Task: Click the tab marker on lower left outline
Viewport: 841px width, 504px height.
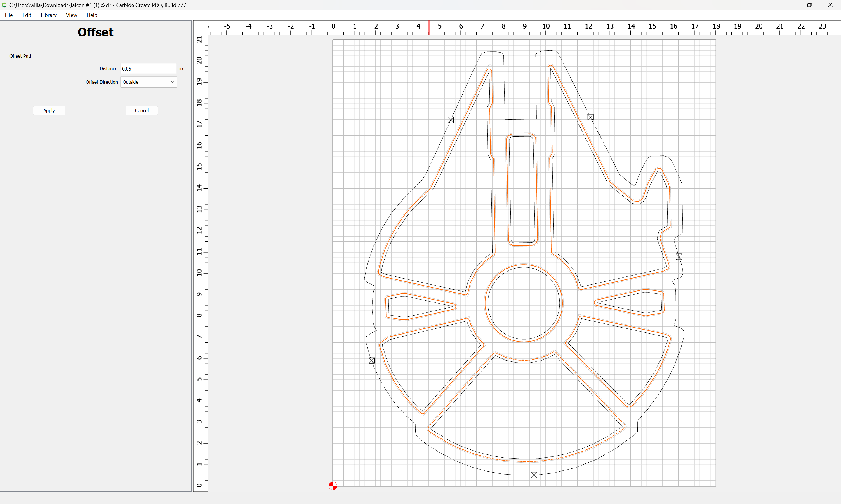Action: (x=371, y=361)
